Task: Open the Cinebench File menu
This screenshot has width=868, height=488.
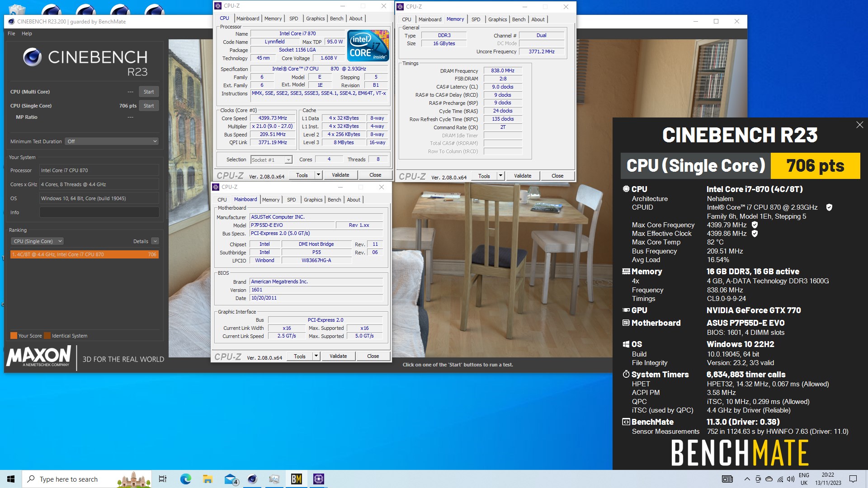Action: [x=11, y=33]
